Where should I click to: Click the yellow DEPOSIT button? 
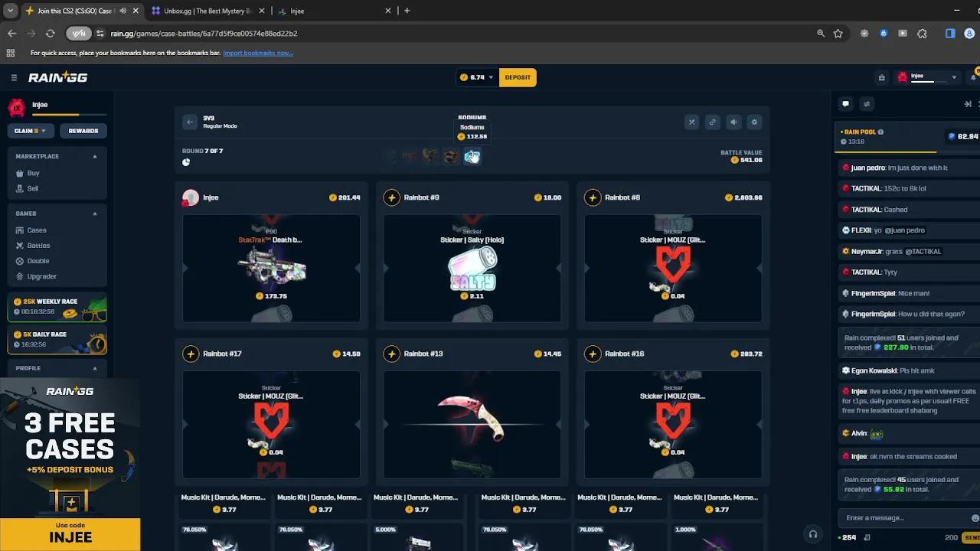coord(518,77)
